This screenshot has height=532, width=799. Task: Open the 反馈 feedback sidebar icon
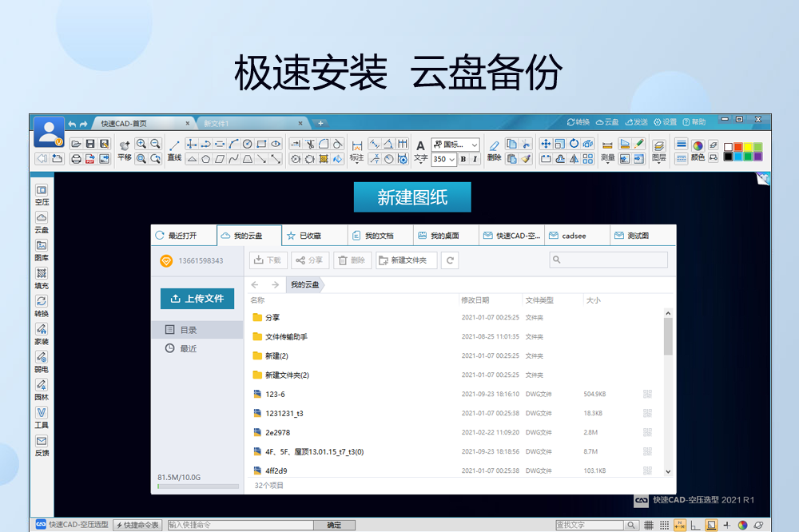point(42,446)
